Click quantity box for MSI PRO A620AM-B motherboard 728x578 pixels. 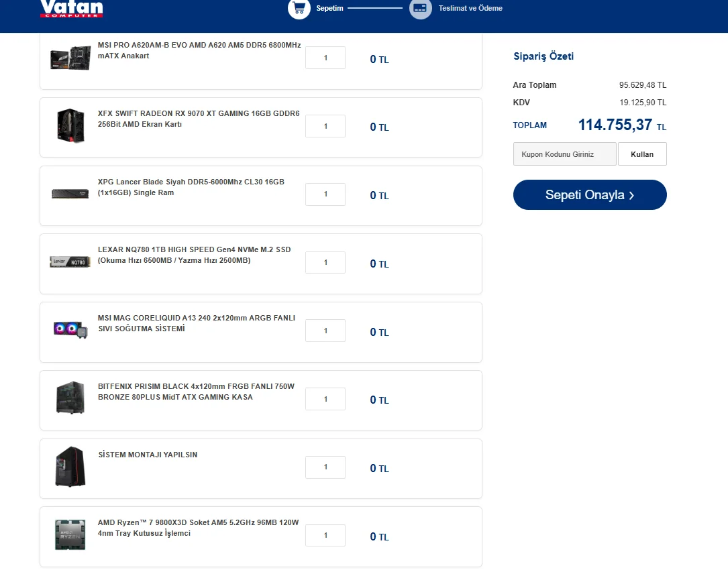(325, 58)
